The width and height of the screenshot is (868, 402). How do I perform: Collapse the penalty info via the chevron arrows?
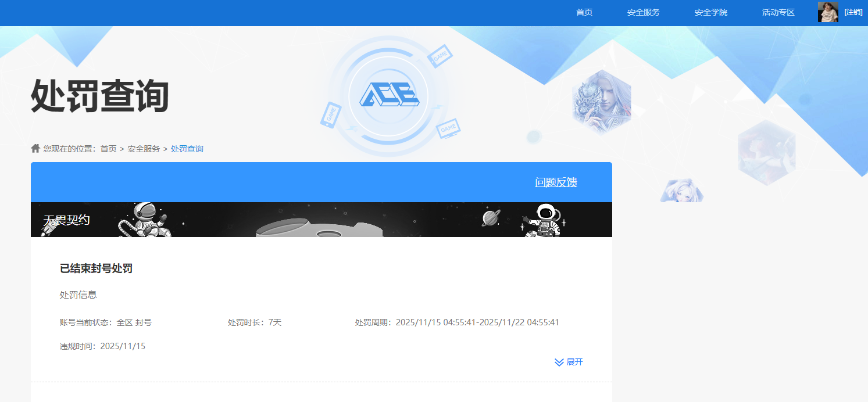558,361
